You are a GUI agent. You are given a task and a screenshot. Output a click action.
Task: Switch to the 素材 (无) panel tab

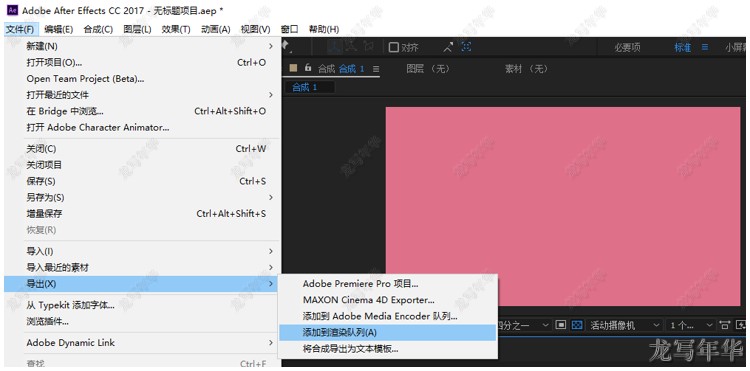tap(526, 69)
